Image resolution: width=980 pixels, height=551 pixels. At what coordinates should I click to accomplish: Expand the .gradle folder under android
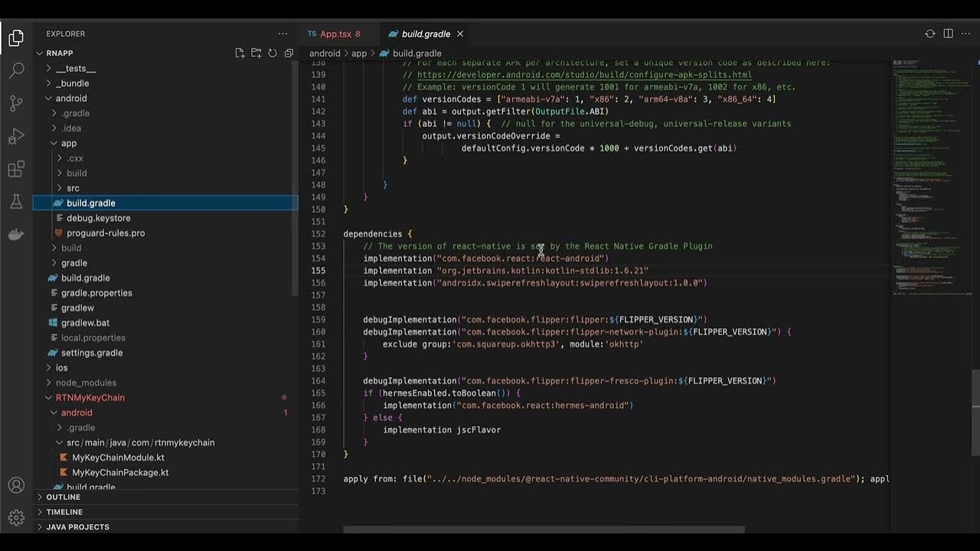[75, 113]
